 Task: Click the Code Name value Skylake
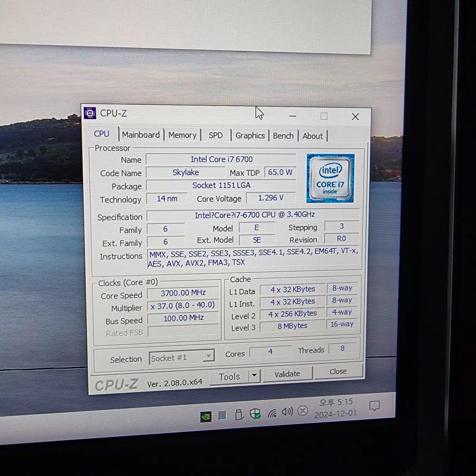click(x=186, y=172)
